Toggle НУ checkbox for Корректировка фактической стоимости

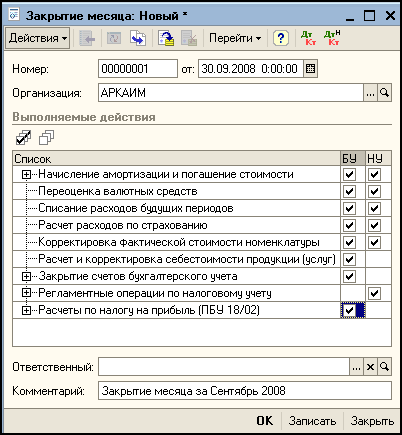374,242
